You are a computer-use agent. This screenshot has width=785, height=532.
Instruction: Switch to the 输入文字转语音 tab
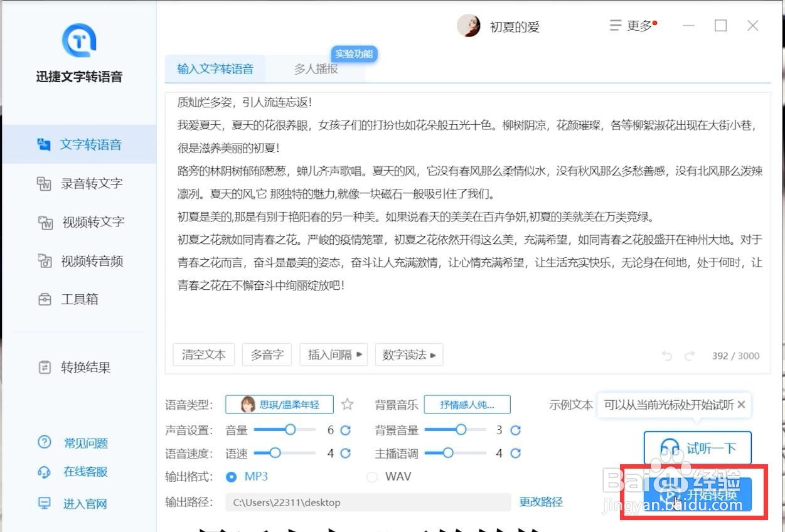pyautogui.click(x=215, y=69)
